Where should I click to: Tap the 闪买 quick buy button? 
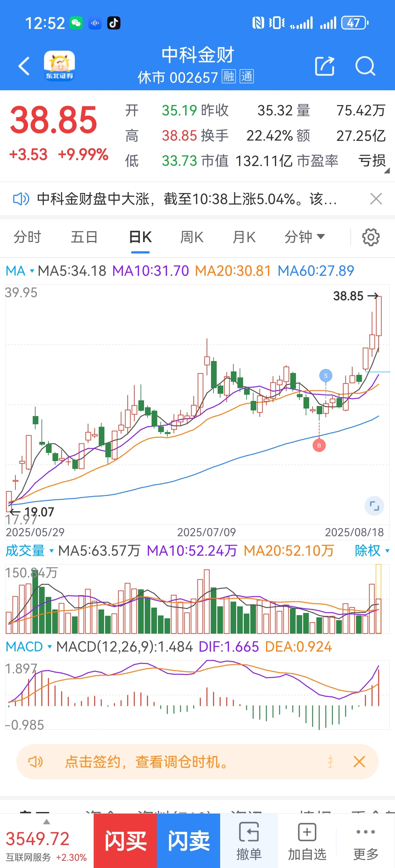125,841
